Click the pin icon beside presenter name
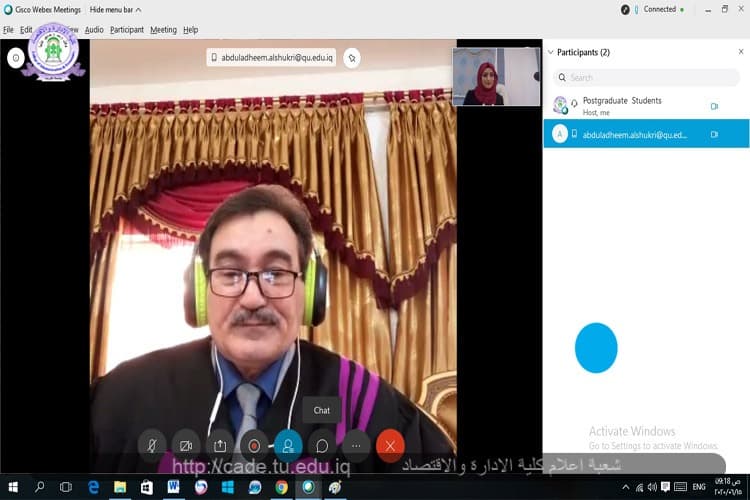 pyautogui.click(x=351, y=58)
